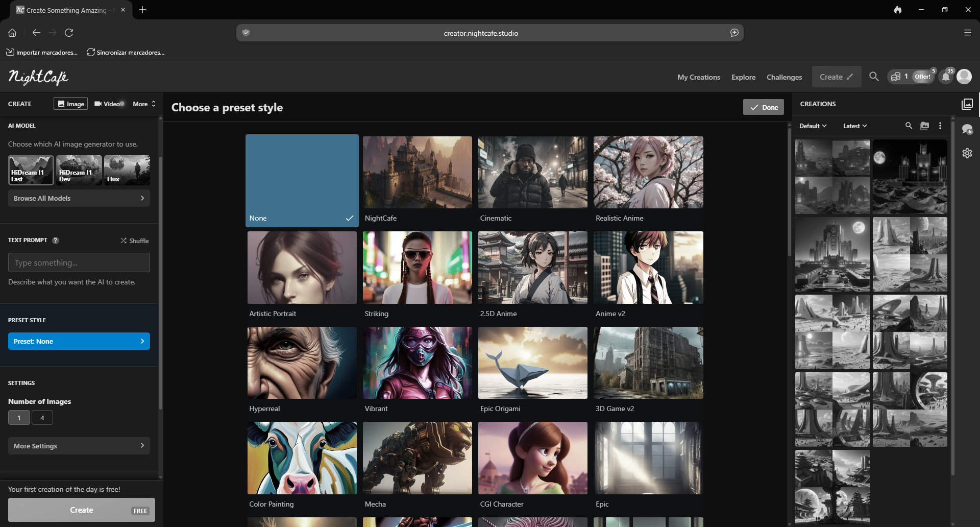Open the My Creations page
980x527 pixels.
698,77
